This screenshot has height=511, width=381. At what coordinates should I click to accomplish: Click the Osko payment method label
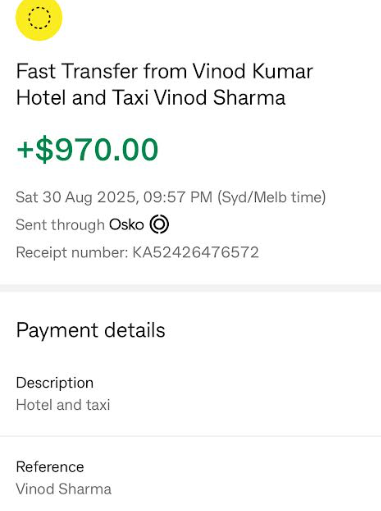click(126, 224)
